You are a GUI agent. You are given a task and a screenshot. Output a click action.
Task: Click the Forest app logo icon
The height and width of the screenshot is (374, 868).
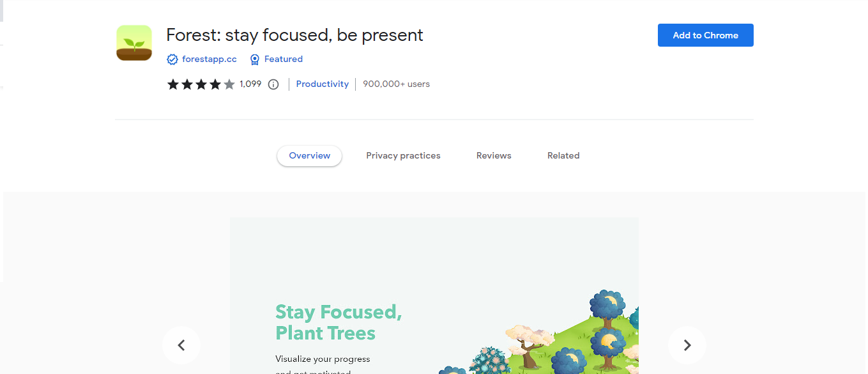133,43
